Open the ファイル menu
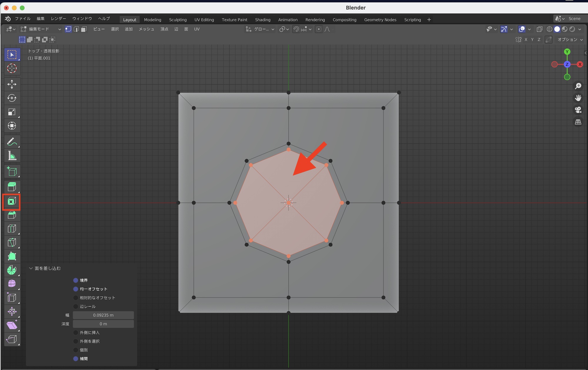Viewport: 588px width, 370px height. point(23,18)
